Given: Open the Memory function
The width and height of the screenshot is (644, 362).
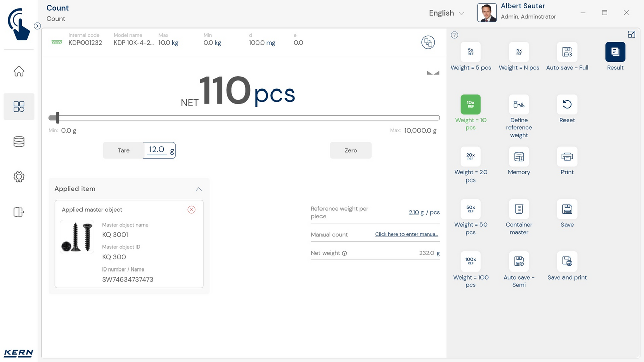Looking at the screenshot, I should tap(519, 157).
